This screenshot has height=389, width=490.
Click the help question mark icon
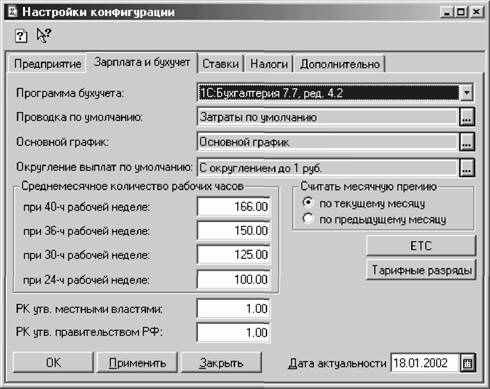[21, 35]
